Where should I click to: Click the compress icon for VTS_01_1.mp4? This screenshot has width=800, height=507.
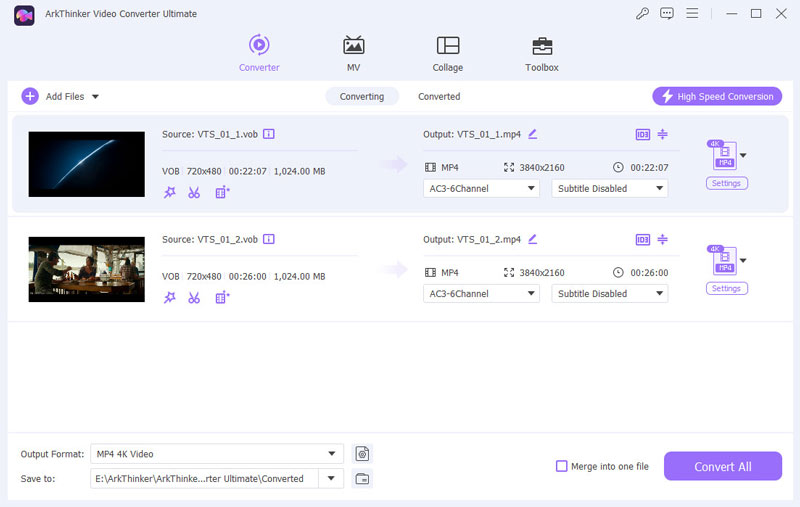662,134
